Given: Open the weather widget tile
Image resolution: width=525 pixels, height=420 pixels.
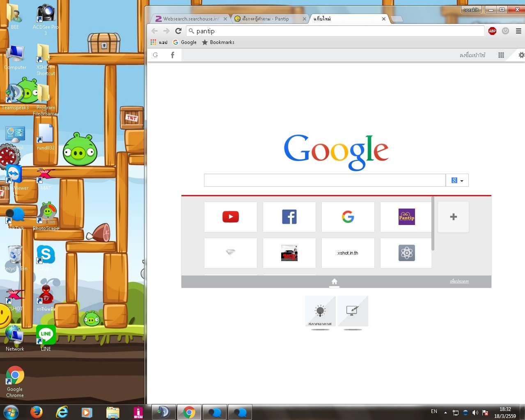Looking at the screenshot, I should coord(320,311).
